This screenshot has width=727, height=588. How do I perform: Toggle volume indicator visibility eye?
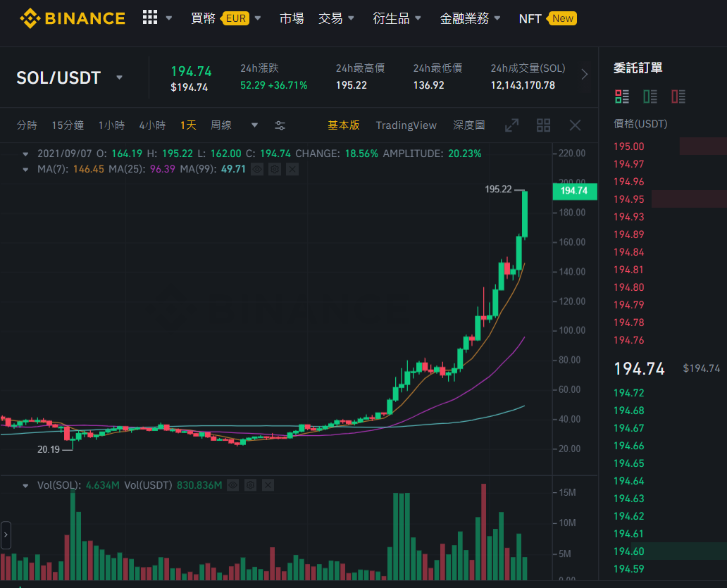[232, 485]
